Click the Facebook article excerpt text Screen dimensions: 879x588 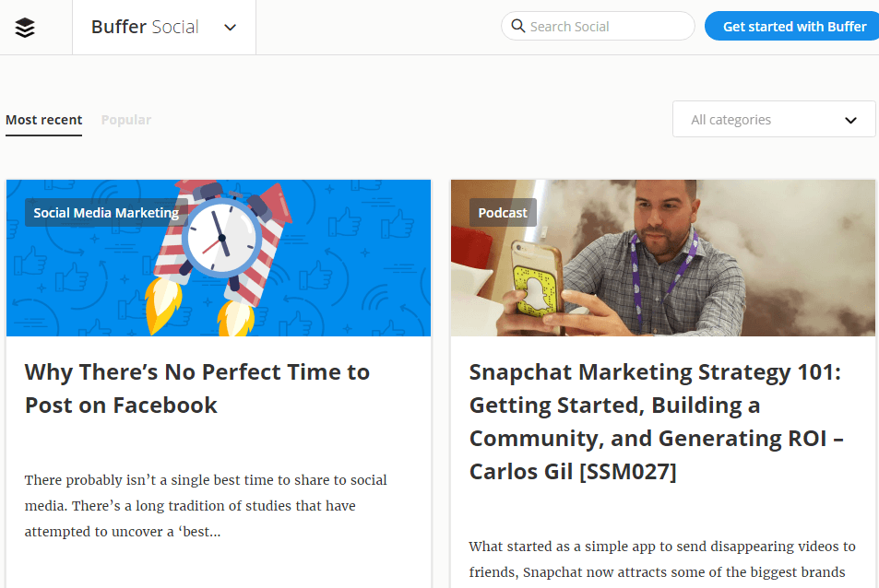tap(206, 506)
